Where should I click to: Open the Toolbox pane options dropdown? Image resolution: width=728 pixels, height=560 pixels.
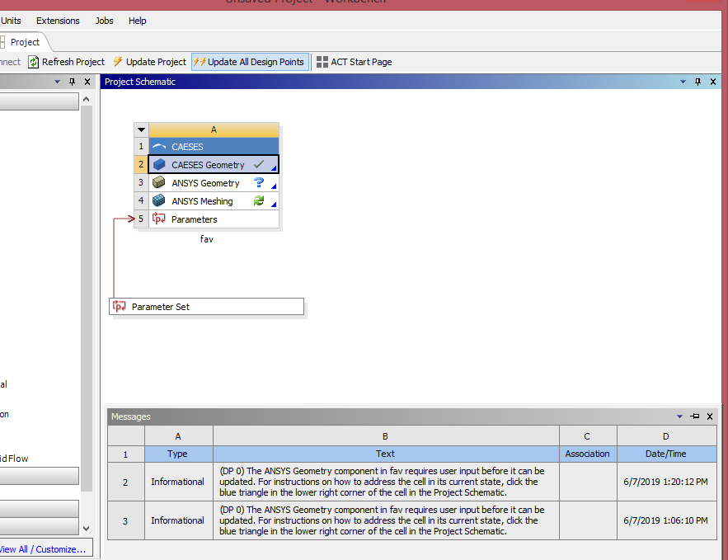(x=57, y=82)
